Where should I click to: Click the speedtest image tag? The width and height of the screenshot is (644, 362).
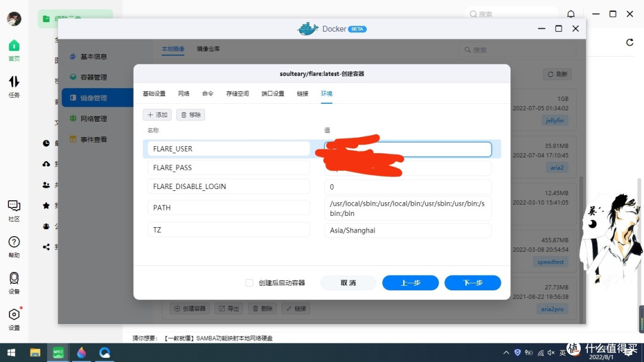(550, 262)
